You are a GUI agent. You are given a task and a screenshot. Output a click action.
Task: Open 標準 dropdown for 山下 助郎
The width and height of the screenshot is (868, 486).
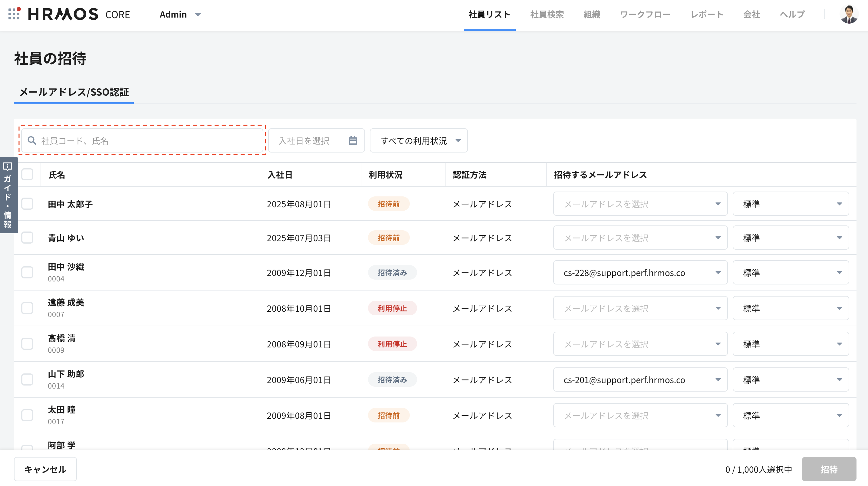click(x=790, y=379)
